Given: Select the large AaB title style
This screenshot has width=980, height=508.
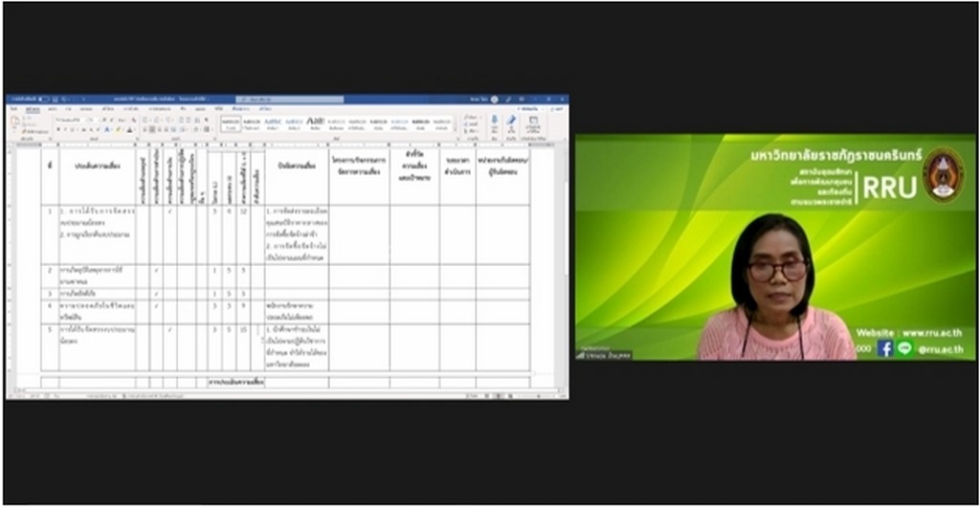Looking at the screenshot, I should tap(315, 123).
